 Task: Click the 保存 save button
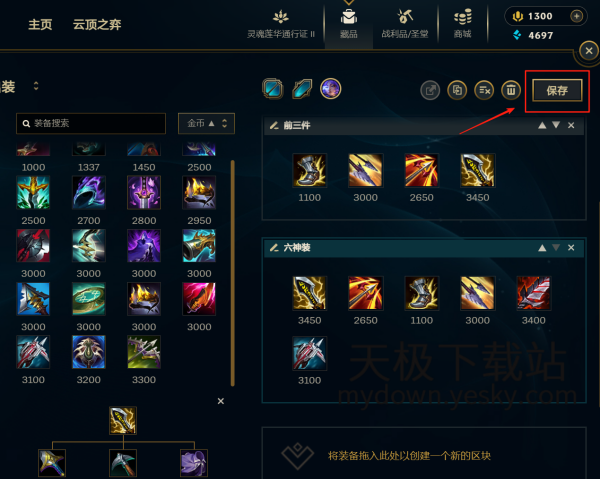pos(557,91)
